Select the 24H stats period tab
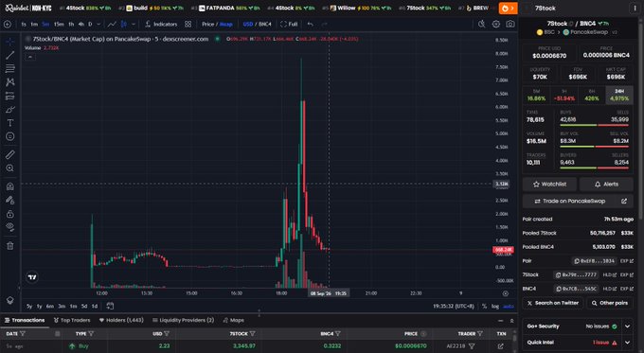This screenshot has height=353, width=644. coord(619,95)
